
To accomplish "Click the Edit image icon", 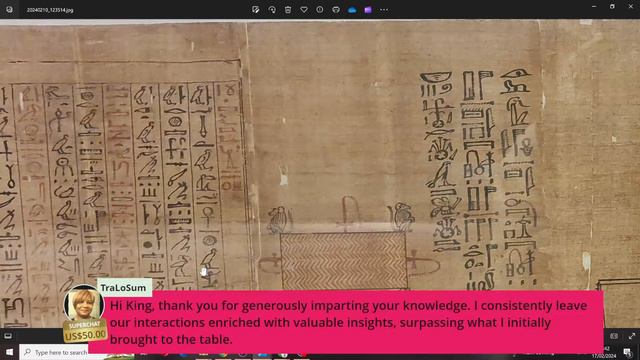I will pyautogui.click(x=256, y=9).
